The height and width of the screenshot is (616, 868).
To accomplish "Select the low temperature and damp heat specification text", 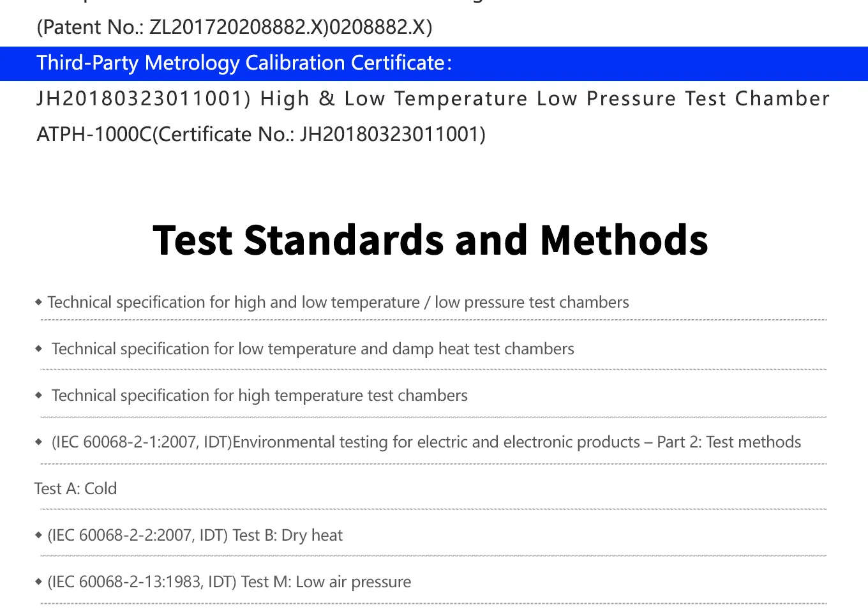I will [x=313, y=349].
